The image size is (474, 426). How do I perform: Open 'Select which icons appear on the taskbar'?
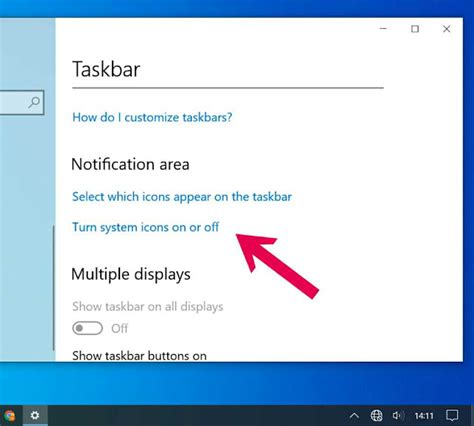(x=182, y=197)
